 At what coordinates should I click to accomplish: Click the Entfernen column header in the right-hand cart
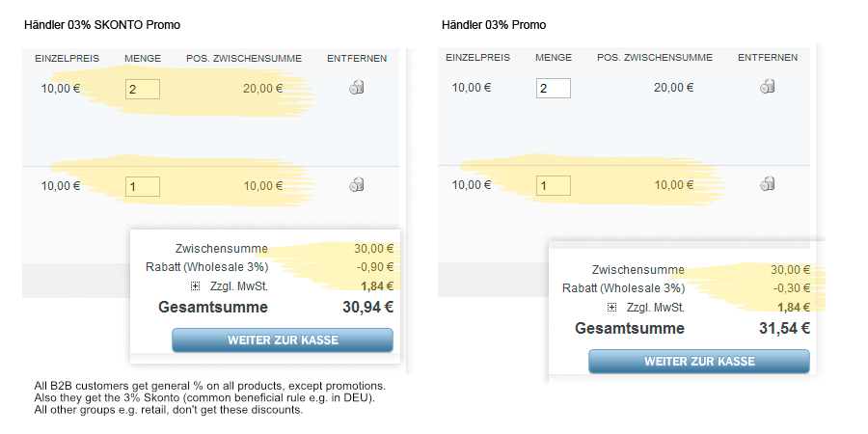coord(768,58)
